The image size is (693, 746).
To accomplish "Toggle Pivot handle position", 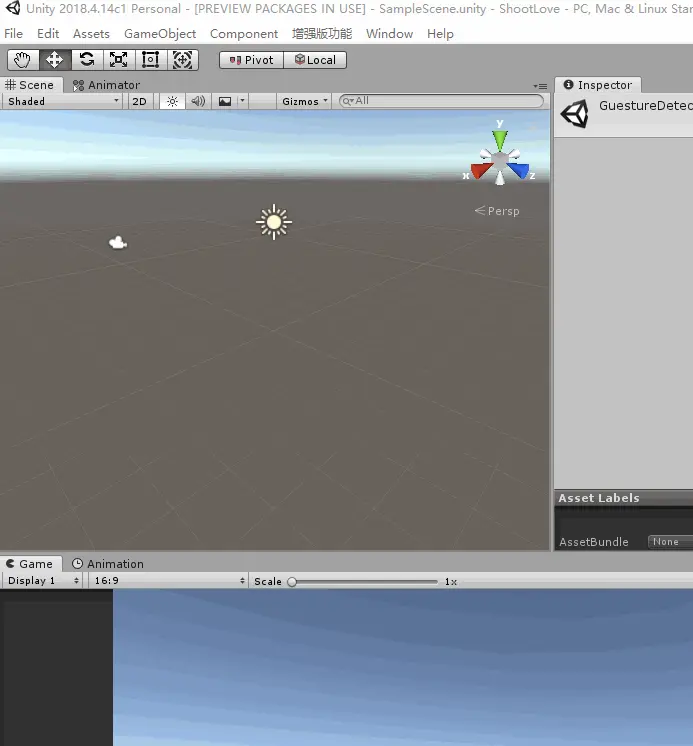I will 251,60.
